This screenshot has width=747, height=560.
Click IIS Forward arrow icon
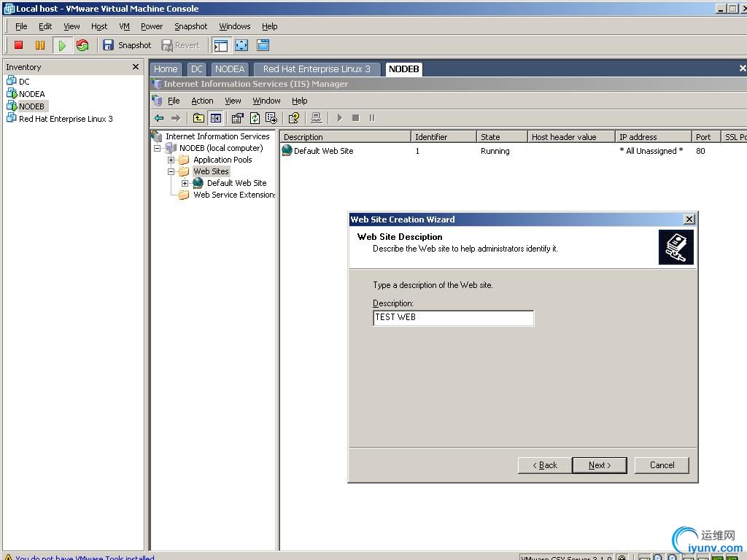click(x=176, y=117)
